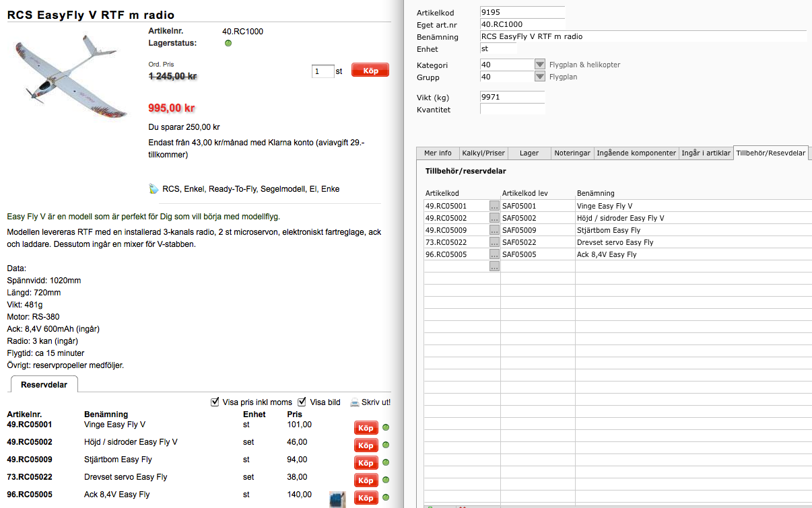Open lookup button for 96.RC05005 row

[x=494, y=254]
